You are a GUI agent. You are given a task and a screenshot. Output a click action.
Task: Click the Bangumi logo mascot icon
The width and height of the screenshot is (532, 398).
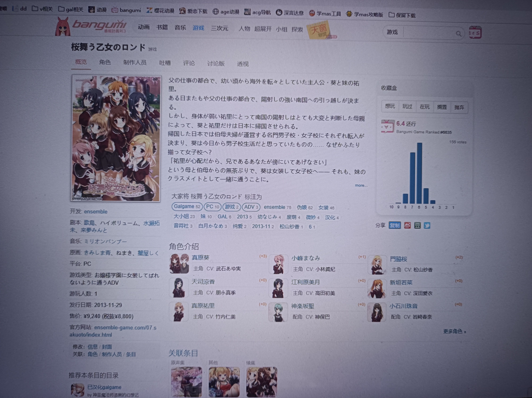point(63,27)
